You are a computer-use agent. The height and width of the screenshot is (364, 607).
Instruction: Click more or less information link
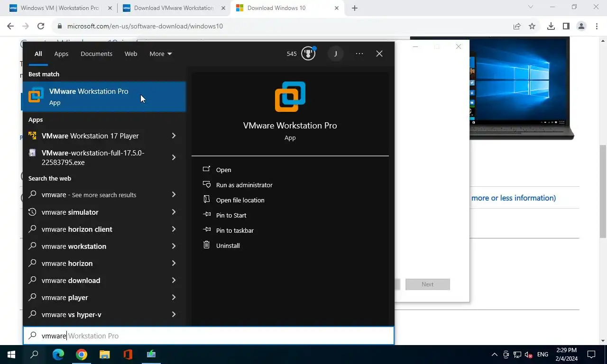click(514, 198)
